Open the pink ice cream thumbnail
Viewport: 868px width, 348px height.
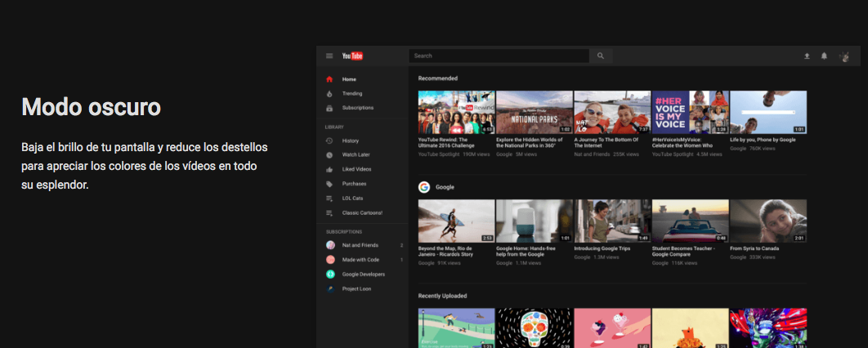click(x=612, y=328)
